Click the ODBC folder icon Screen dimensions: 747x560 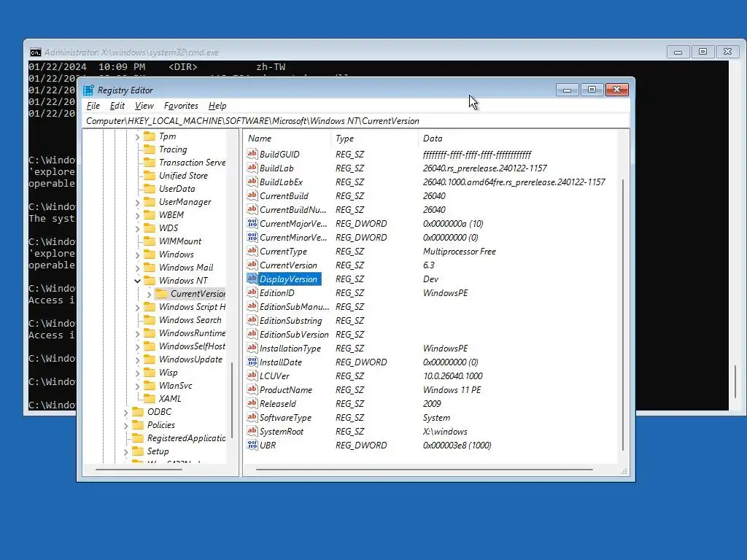click(x=138, y=411)
